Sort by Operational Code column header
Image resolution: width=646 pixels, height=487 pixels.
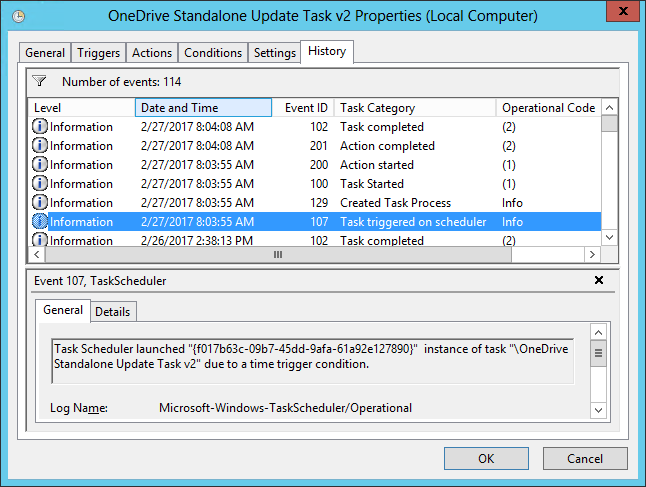point(548,108)
